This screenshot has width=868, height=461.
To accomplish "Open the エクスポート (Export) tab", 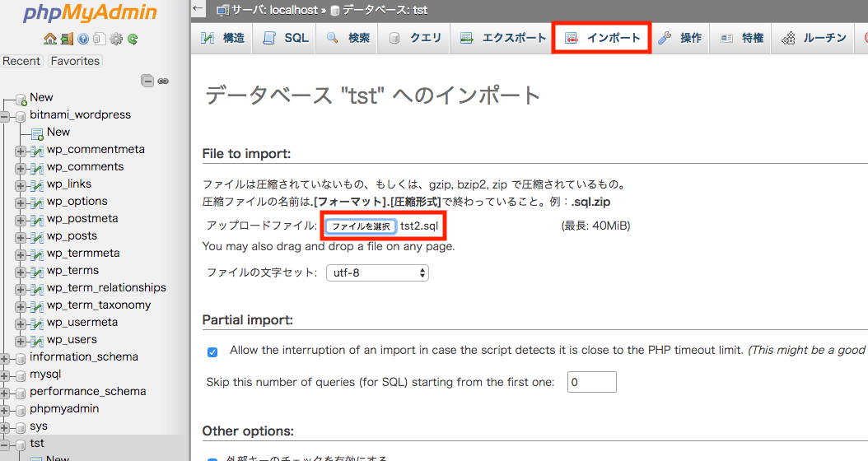I will pos(503,38).
